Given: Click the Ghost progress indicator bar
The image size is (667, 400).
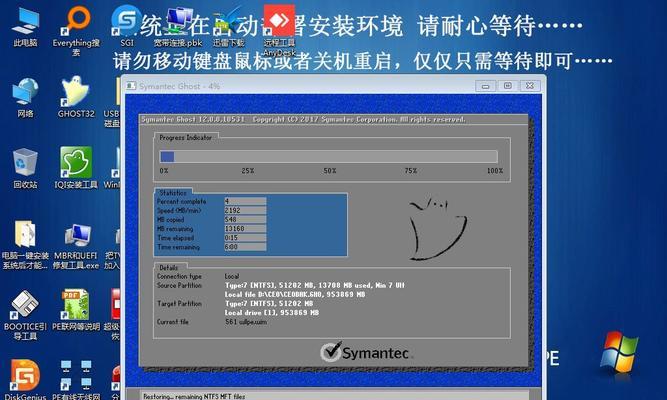Looking at the screenshot, I should pyautogui.click(x=328, y=157).
